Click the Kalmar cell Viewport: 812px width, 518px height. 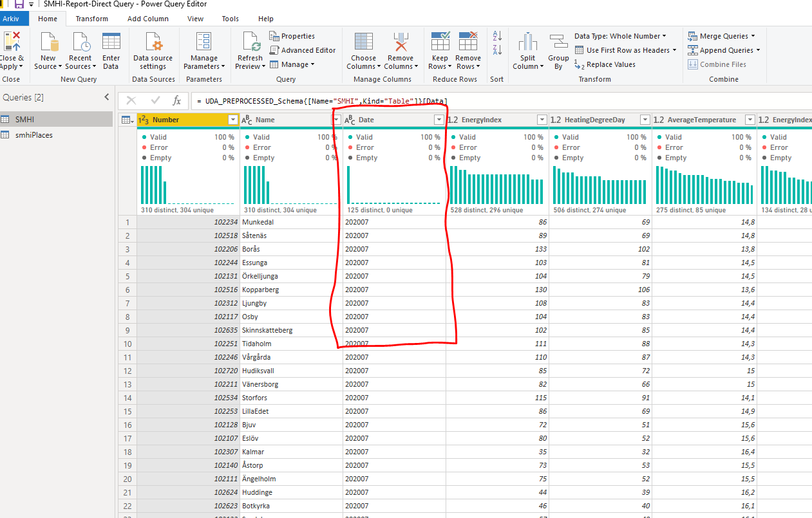tap(291, 452)
